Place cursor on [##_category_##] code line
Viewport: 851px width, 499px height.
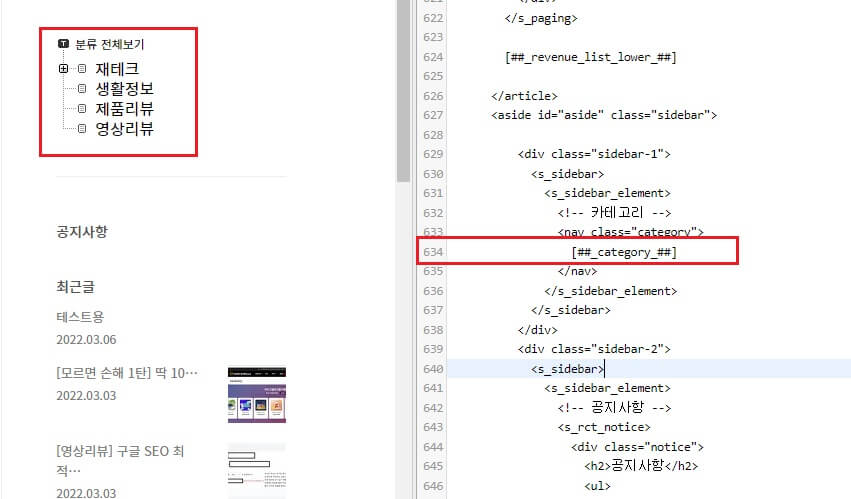coord(624,252)
